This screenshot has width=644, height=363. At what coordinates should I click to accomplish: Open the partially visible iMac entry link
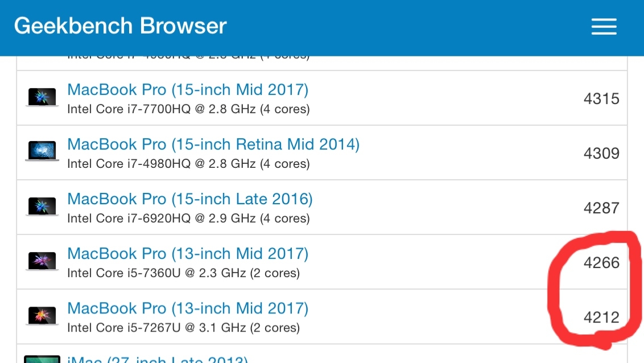pyautogui.click(x=157, y=360)
